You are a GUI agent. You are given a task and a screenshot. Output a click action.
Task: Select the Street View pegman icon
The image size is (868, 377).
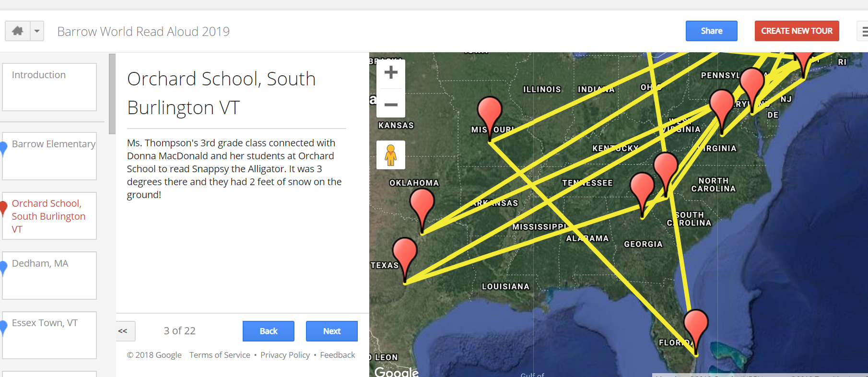click(x=391, y=155)
